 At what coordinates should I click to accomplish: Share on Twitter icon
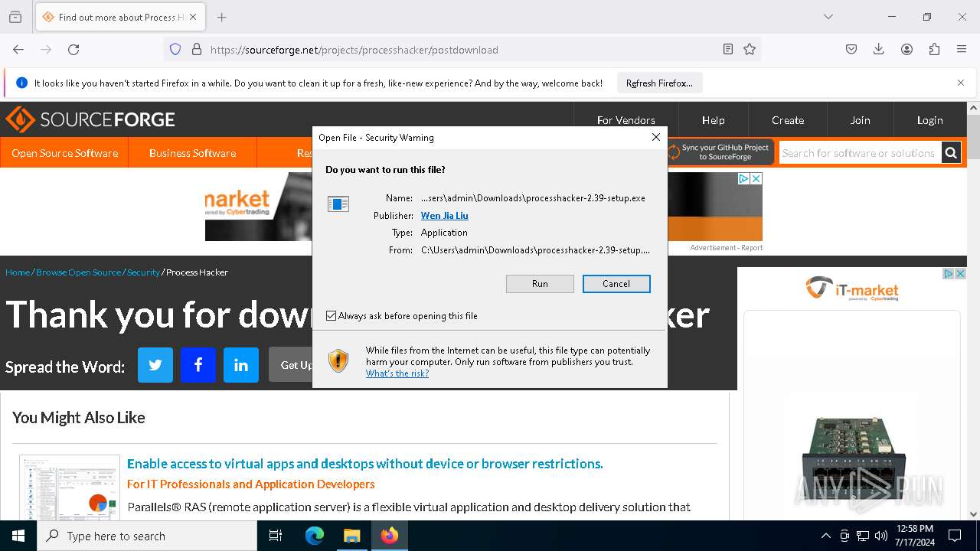pyautogui.click(x=155, y=365)
